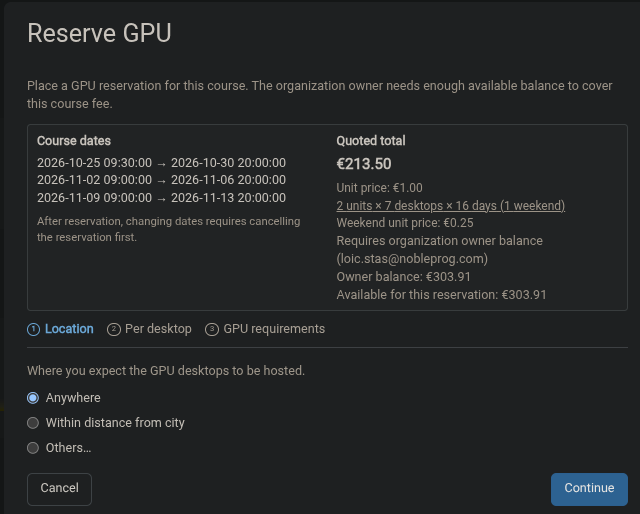This screenshot has height=514, width=640.
Task: Switch to the Per desktop step
Action: (x=149, y=329)
